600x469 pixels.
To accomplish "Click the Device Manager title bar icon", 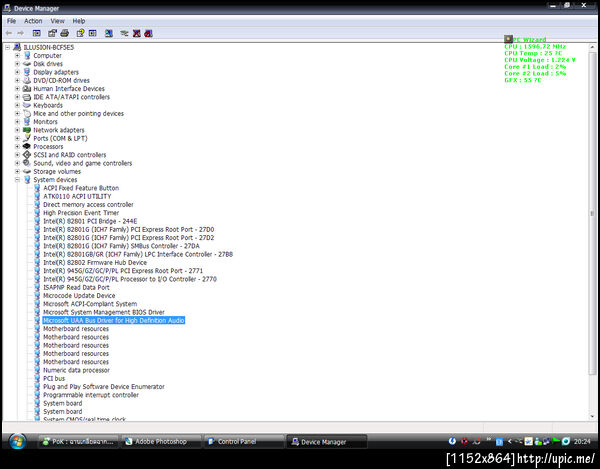I will click(x=7, y=8).
